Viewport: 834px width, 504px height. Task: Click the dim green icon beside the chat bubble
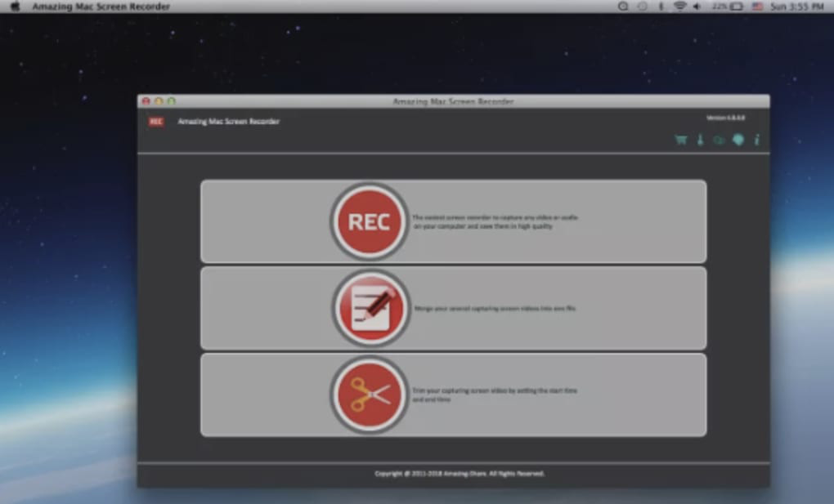pos(719,140)
